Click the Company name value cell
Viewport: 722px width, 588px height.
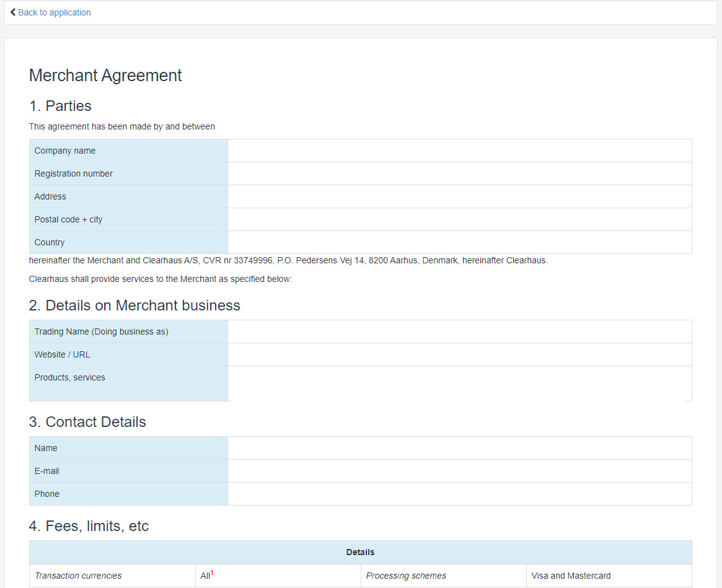coord(459,151)
